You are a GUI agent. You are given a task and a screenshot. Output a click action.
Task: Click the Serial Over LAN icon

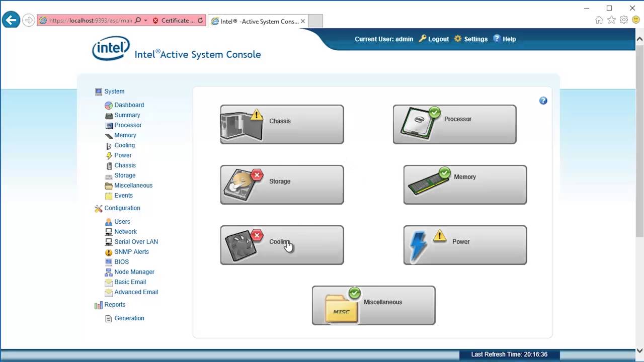pyautogui.click(x=109, y=242)
